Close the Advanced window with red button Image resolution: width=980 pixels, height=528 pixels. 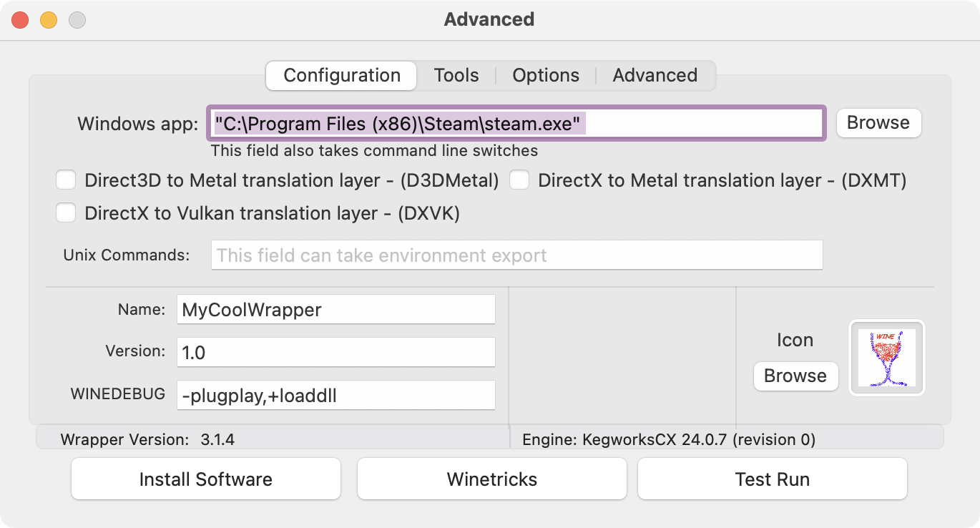coord(20,20)
